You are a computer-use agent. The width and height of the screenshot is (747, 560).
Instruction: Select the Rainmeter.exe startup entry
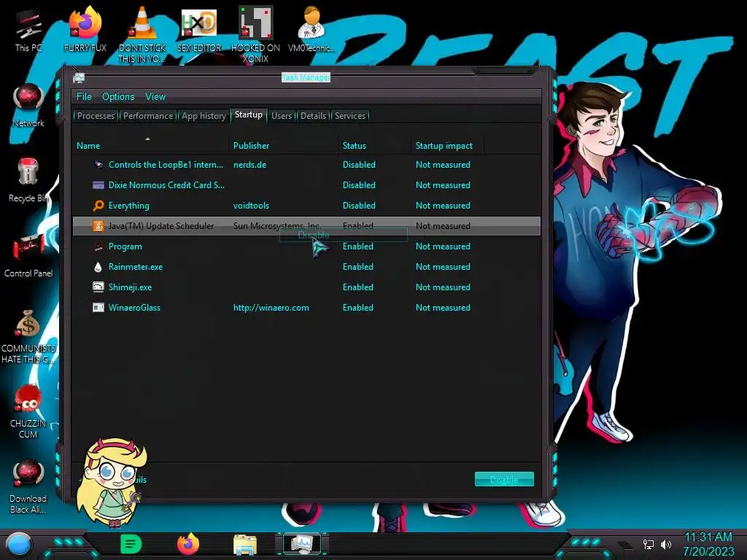coord(306,267)
